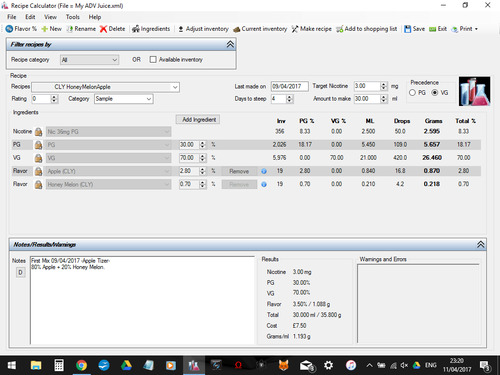The image size is (500, 375).
Task: Open Google Drive taskbar icon
Action: pos(126,366)
